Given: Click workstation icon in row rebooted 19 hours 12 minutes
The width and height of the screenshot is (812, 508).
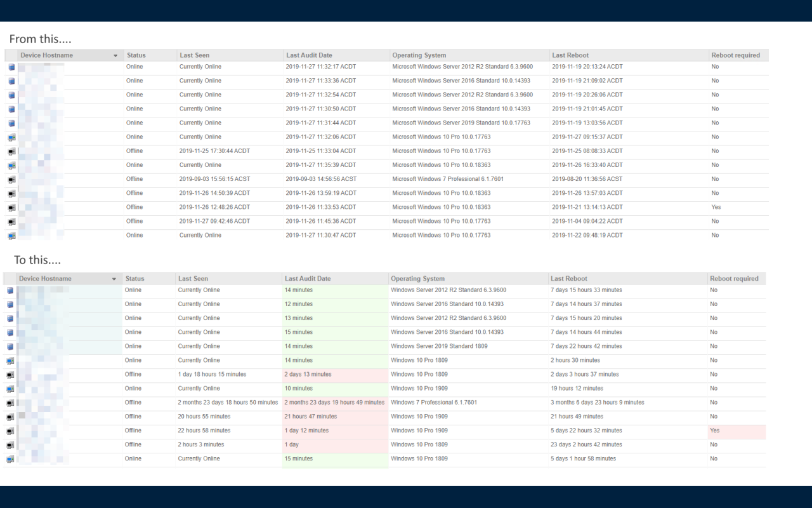Looking at the screenshot, I should tap(10, 389).
